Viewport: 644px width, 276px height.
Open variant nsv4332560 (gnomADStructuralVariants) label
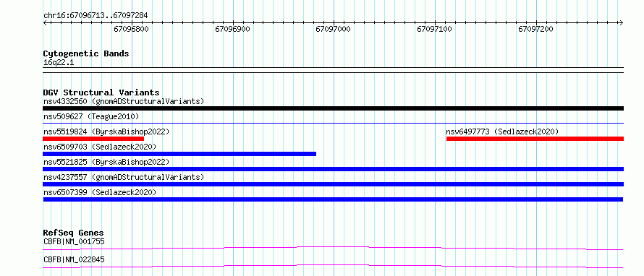(124, 101)
